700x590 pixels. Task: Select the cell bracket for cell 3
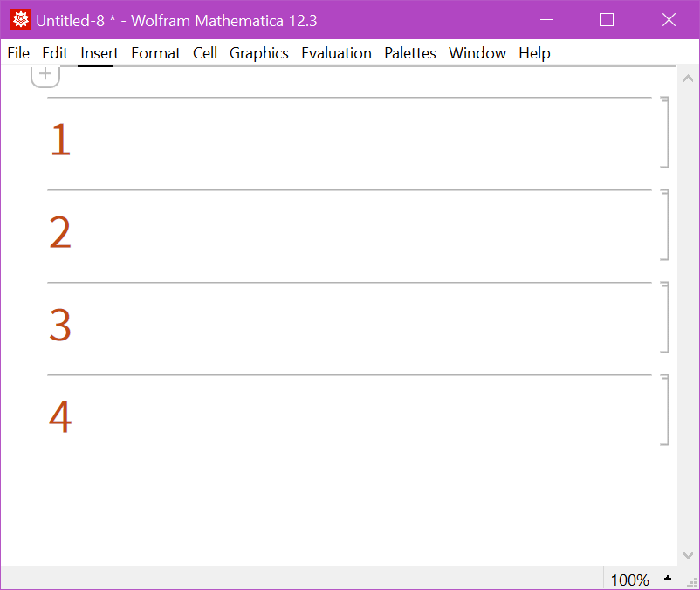pyautogui.click(x=665, y=318)
